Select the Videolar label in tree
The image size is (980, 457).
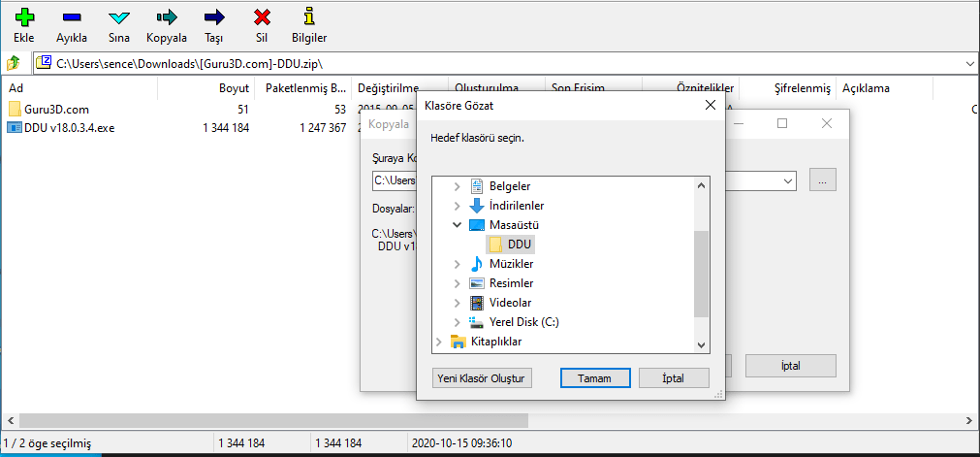(510, 303)
